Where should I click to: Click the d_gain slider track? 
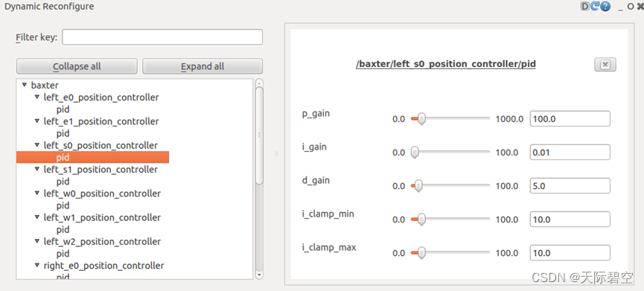click(x=450, y=185)
